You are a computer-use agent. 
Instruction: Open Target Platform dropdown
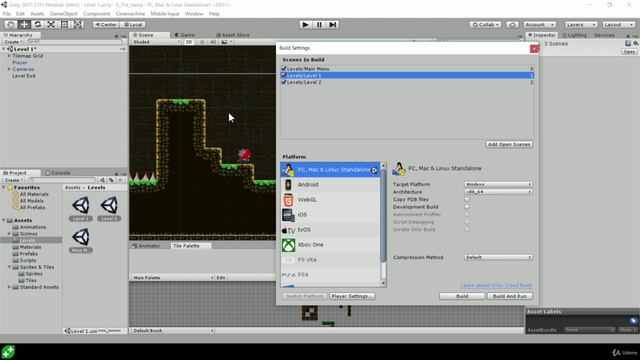tap(498, 184)
